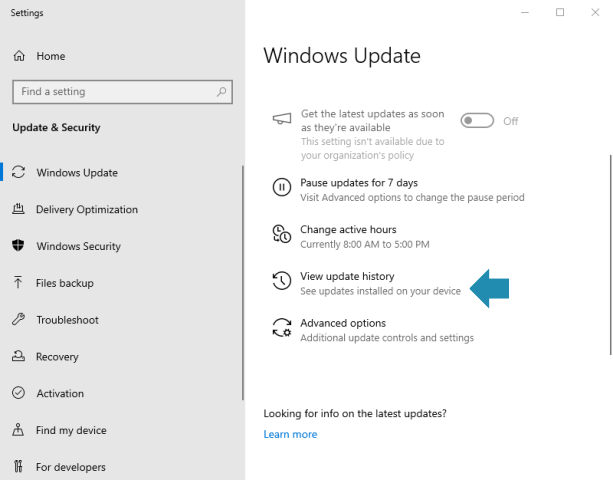613x480 pixels.
Task: Click the Find a setting search box
Action: (x=122, y=92)
